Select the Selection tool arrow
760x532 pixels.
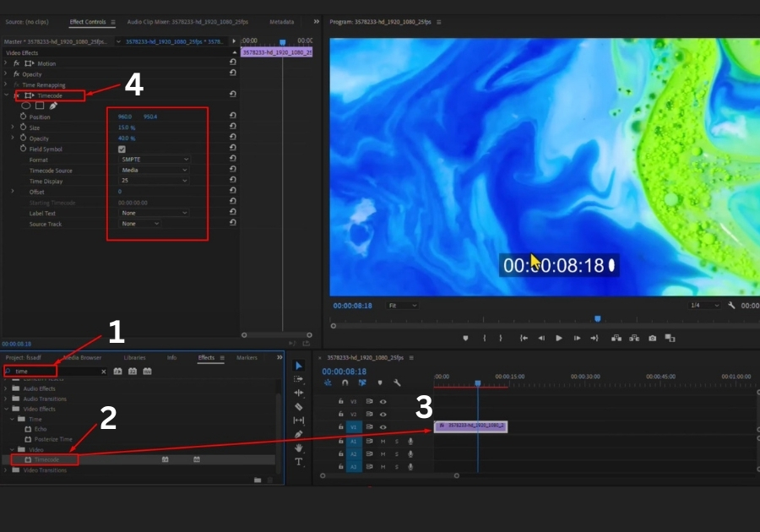pos(299,366)
